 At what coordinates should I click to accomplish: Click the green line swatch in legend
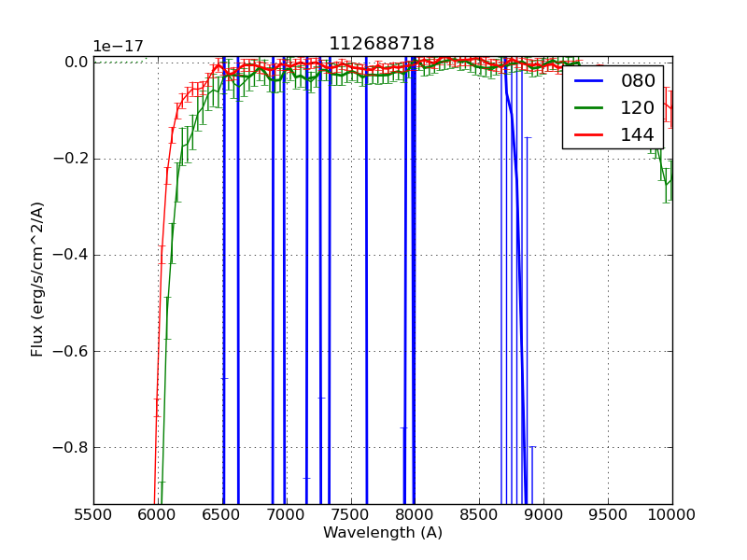(590, 108)
